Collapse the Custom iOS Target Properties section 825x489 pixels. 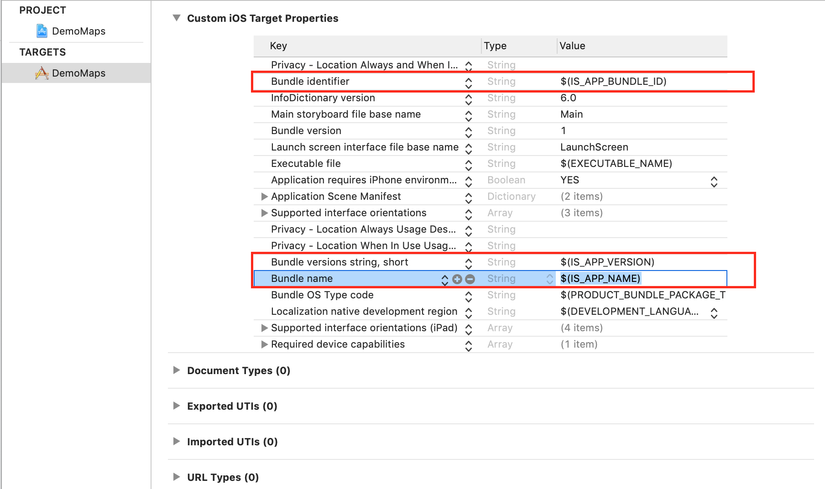tap(177, 18)
